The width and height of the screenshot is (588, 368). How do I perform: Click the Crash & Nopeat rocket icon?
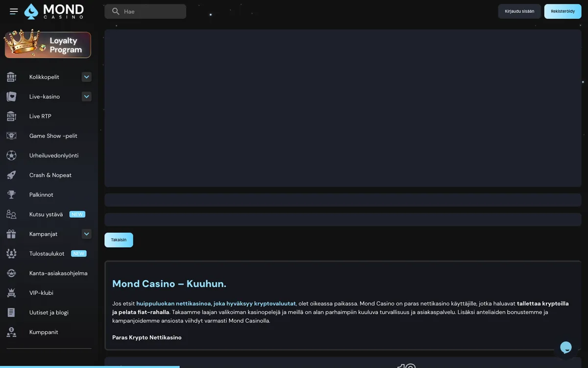(x=11, y=175)
